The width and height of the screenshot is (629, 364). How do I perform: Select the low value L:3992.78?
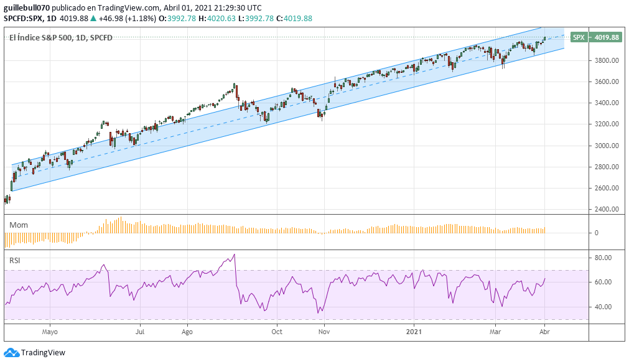(x=256, y=19)
